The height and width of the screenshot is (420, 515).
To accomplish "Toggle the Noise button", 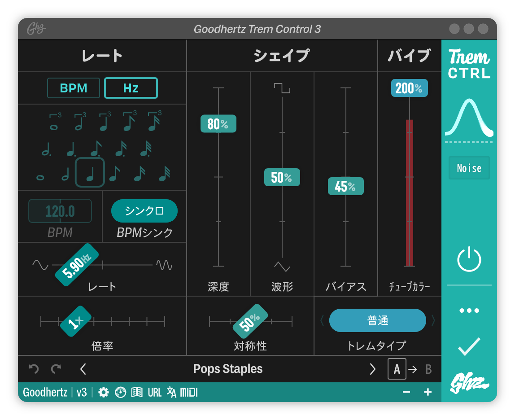I will (x=469, y=168).
